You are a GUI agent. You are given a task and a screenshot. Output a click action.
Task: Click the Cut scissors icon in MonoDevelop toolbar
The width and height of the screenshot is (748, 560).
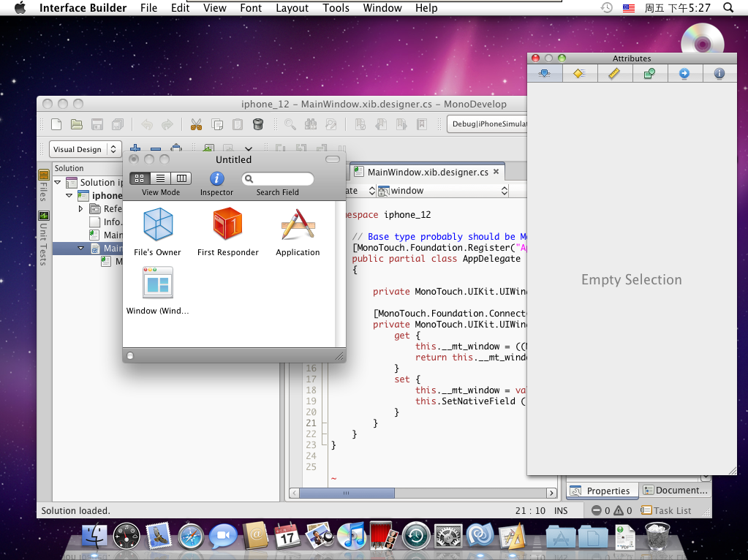(x=196, y=124)
